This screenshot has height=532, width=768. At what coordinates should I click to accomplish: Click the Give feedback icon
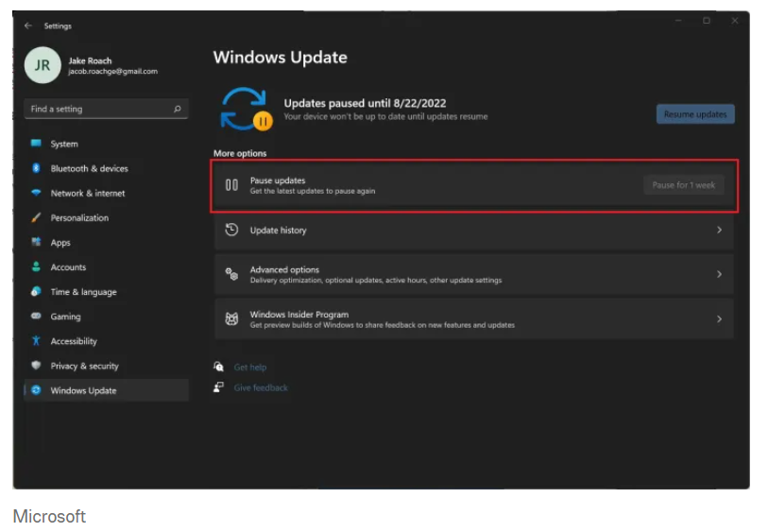point(218,387)
